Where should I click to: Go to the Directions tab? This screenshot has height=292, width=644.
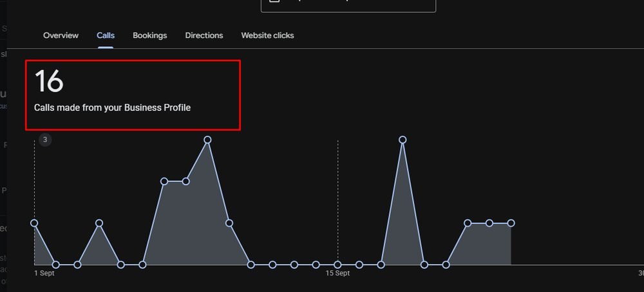tap(204, 35)
